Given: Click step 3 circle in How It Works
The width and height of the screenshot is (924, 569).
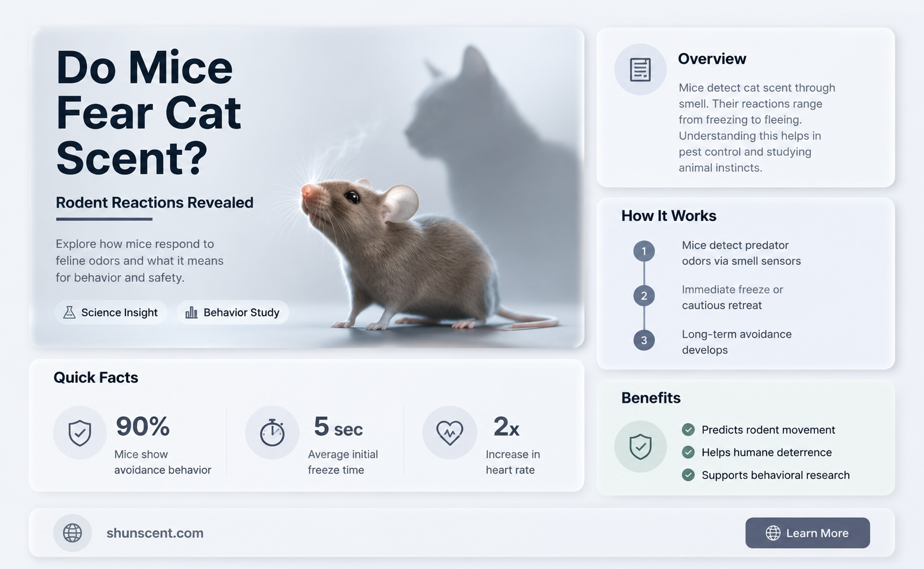Looking at the screenshot, I should point(644,340).
